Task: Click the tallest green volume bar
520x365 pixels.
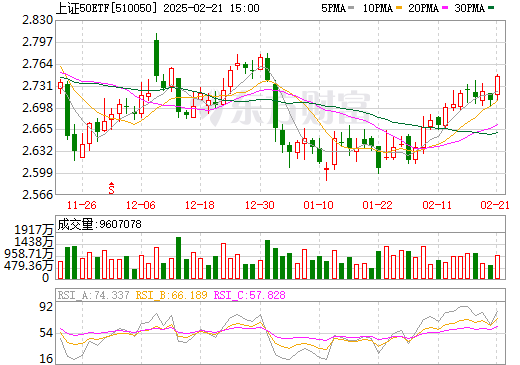Action: point(178,258)
